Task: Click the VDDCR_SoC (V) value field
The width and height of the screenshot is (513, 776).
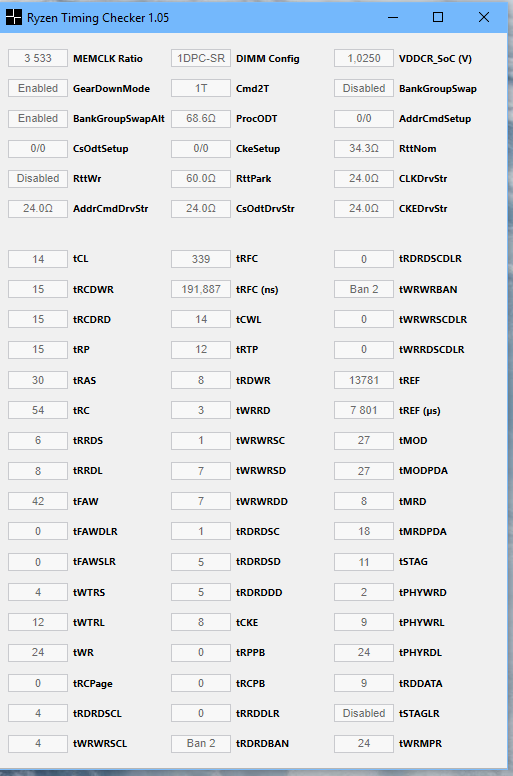Action: point(364,58)
